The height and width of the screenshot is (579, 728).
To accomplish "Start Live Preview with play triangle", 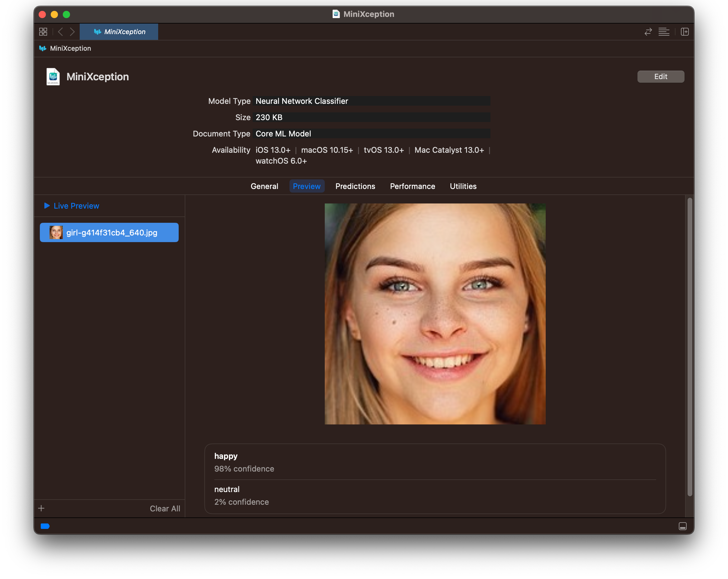I will click(47, 206).
